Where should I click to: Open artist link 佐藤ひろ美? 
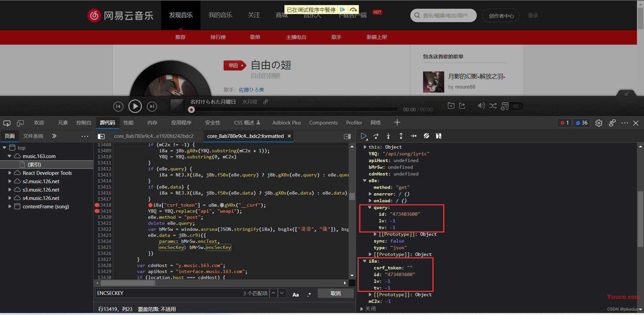(251, 90)
